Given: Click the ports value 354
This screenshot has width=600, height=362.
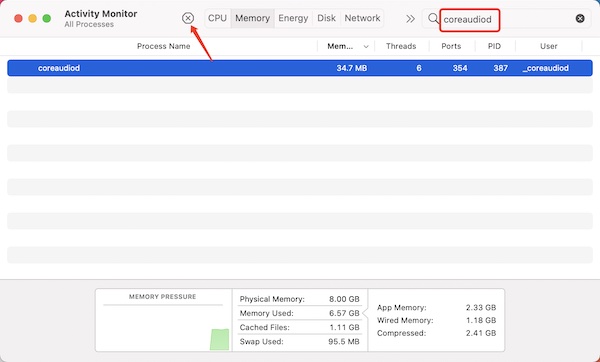Looking at the screenshot, I should 460,68.
